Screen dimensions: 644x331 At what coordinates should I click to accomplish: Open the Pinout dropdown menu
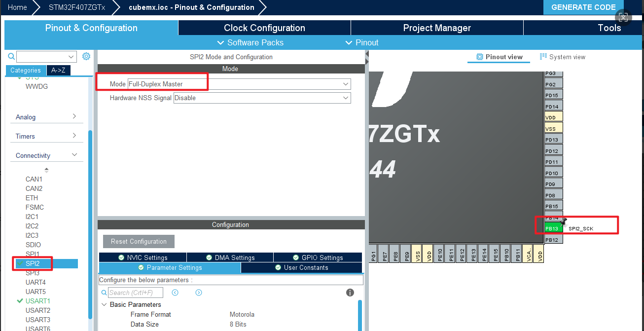click(x=362, y=42)
